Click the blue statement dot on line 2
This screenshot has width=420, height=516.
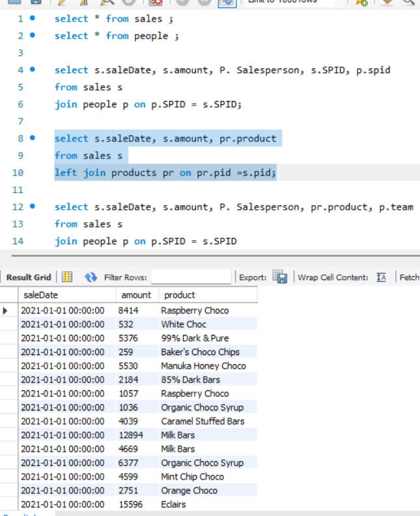[x=33, y=36]
